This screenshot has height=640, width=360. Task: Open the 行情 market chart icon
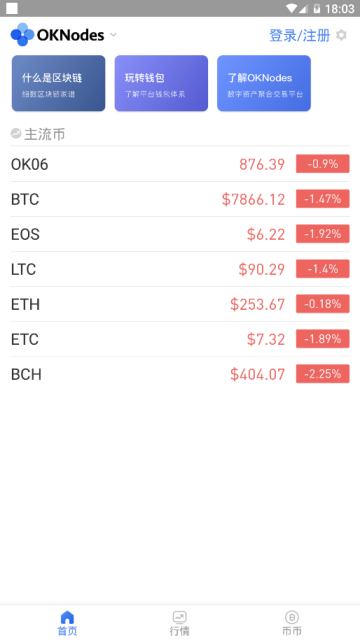[x=180, y=617]
